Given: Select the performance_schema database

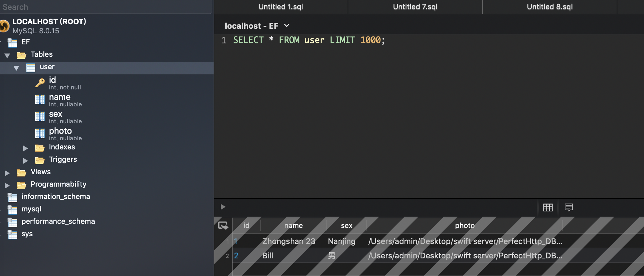Looking at the screenshot, I should point(58,222).
